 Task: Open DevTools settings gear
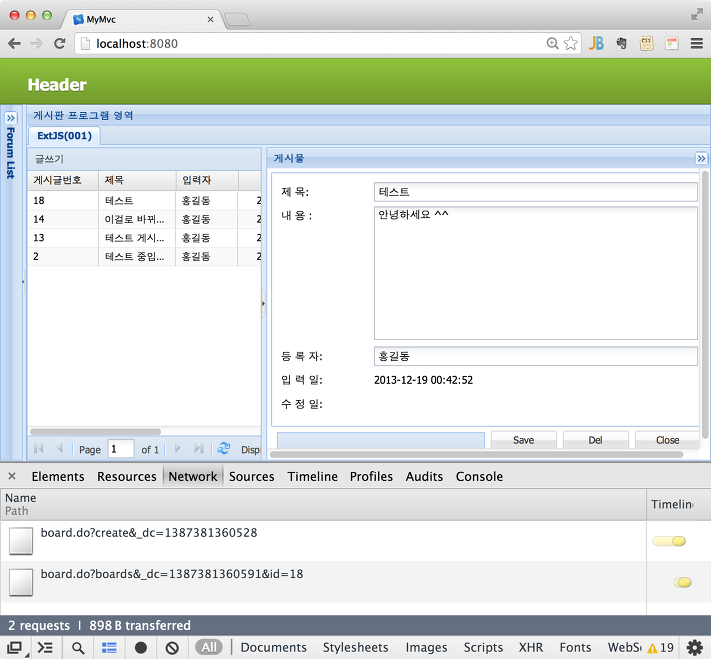pos(695,648)
